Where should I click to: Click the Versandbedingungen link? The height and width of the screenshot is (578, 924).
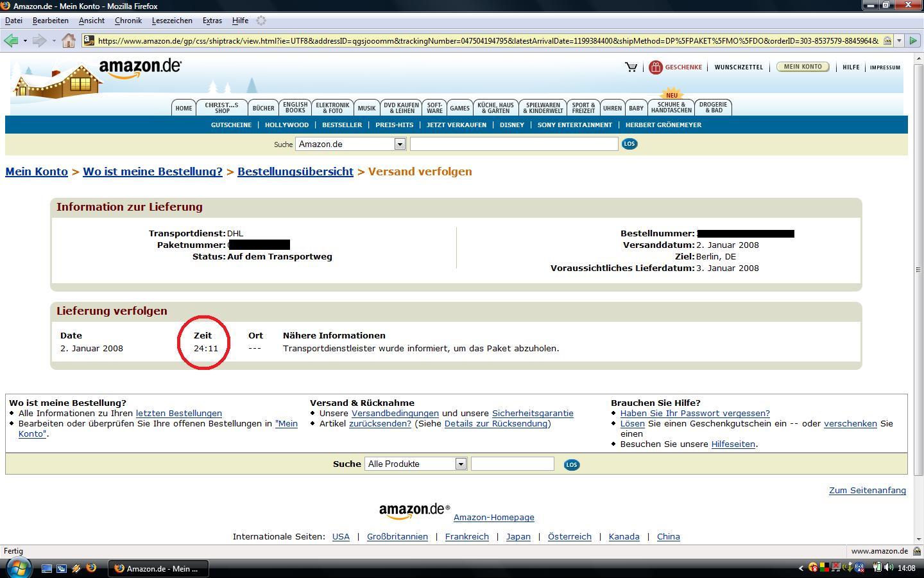coord(395,413)
